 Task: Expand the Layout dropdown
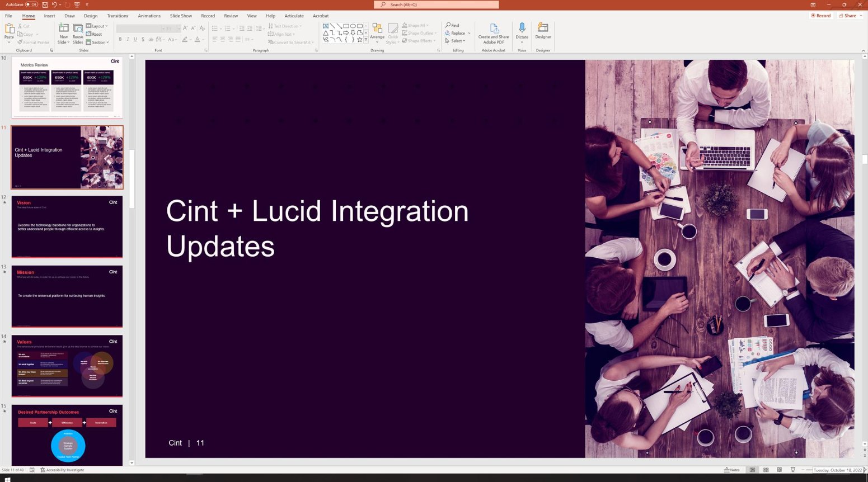point(97,26)
